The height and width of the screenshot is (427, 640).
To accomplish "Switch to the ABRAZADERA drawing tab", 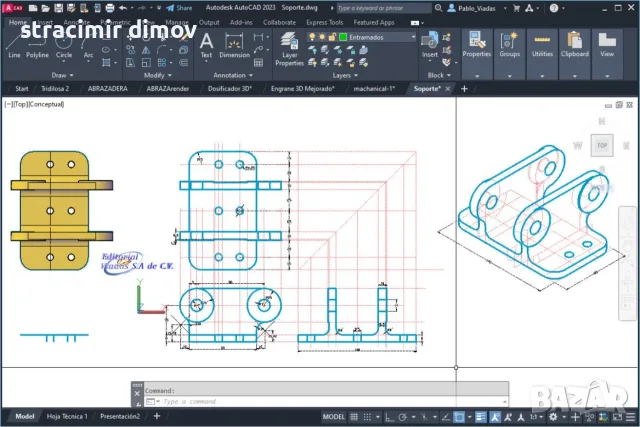I will 108,89.
